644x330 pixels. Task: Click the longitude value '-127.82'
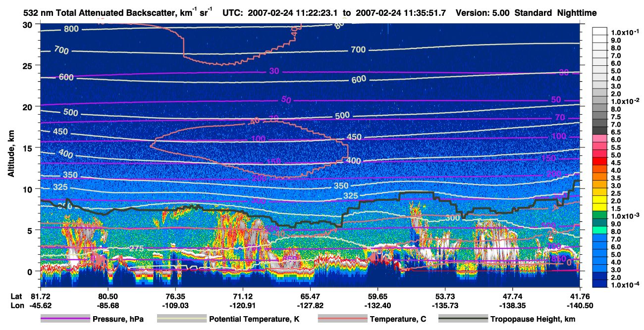(310, 305)
